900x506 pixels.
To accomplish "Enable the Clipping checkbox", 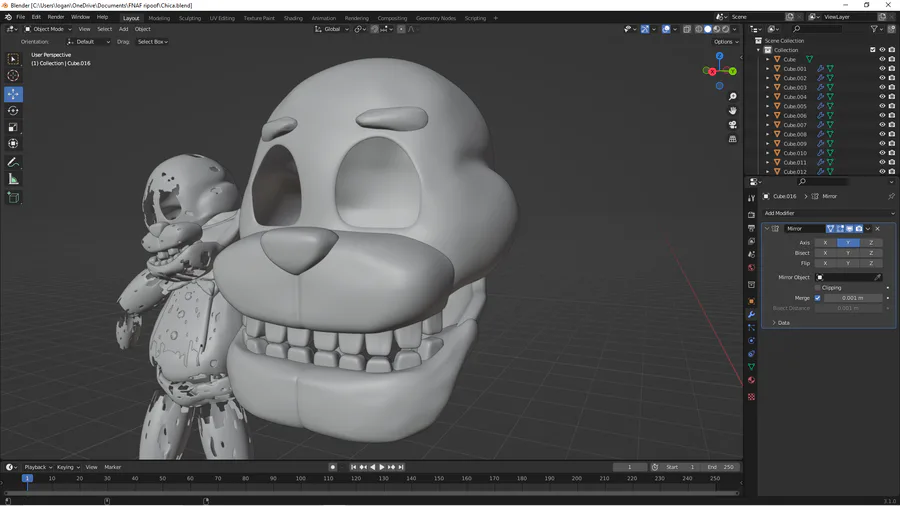I will [817, 287].
